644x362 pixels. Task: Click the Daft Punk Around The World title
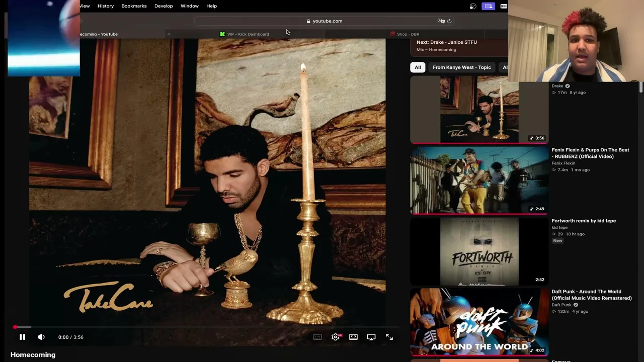point(592,295)
